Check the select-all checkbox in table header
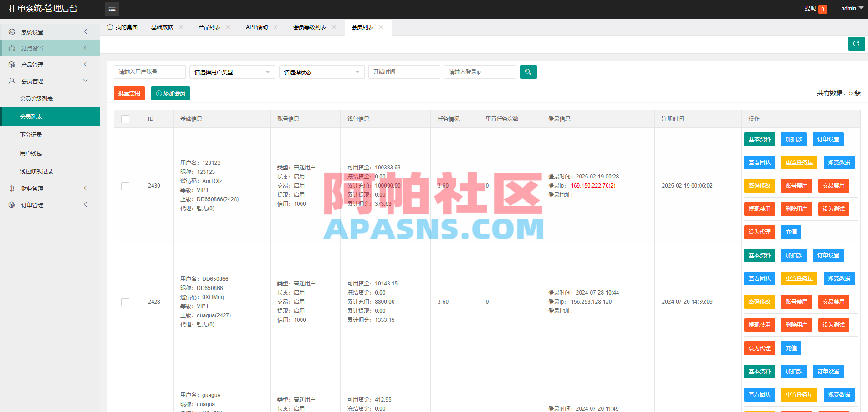Image resolution: width=868 pixels, height=412 pixels. point(125,119)
